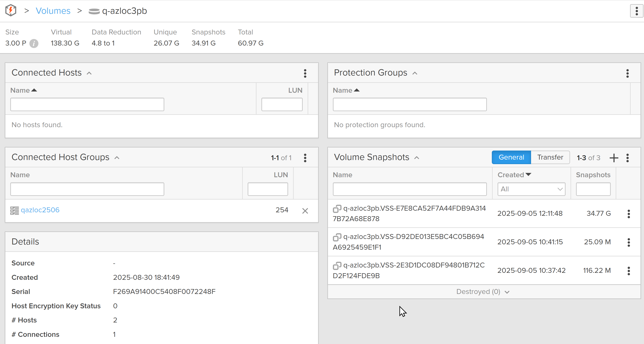This screenshot has width=644, height=344.
Task: Collapse the Volume Snapshots panel
Action: tap(416, 158)
